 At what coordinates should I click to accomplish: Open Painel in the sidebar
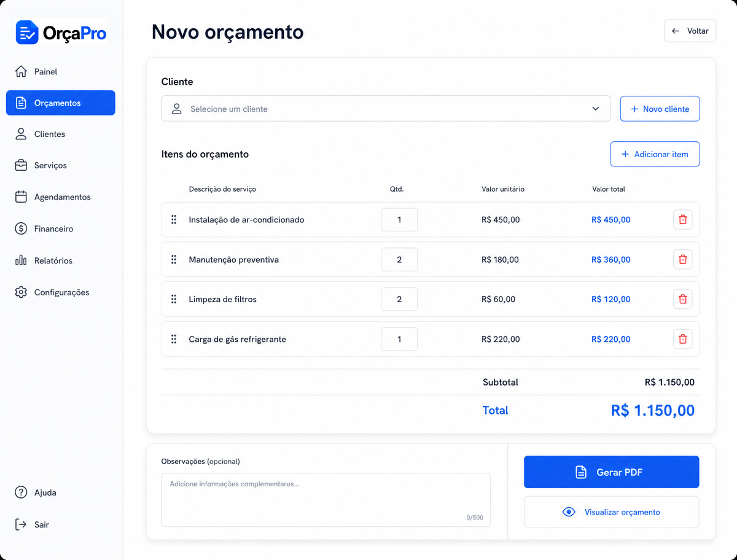pos(60,71)
